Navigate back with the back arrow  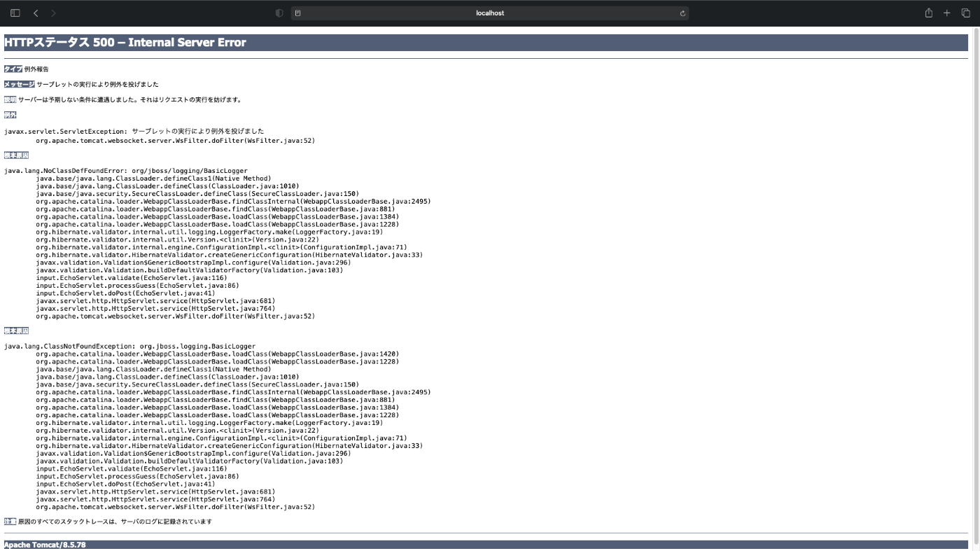[x=35, y=13]
